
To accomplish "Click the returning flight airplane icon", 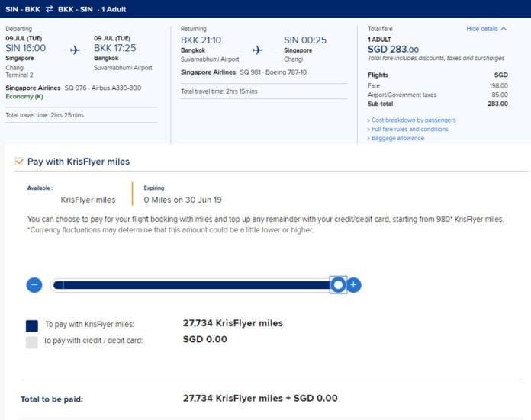I will pyautogui.click(x=258, y=50).
